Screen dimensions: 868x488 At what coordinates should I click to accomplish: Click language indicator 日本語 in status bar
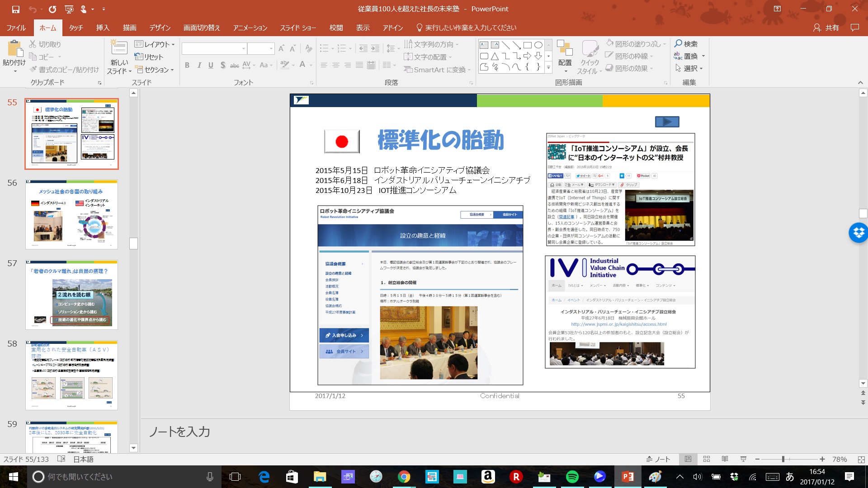click(83, 459)
